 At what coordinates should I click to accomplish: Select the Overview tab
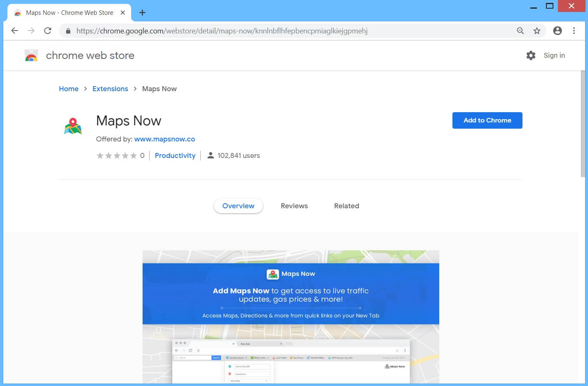[x=238, y=206]
